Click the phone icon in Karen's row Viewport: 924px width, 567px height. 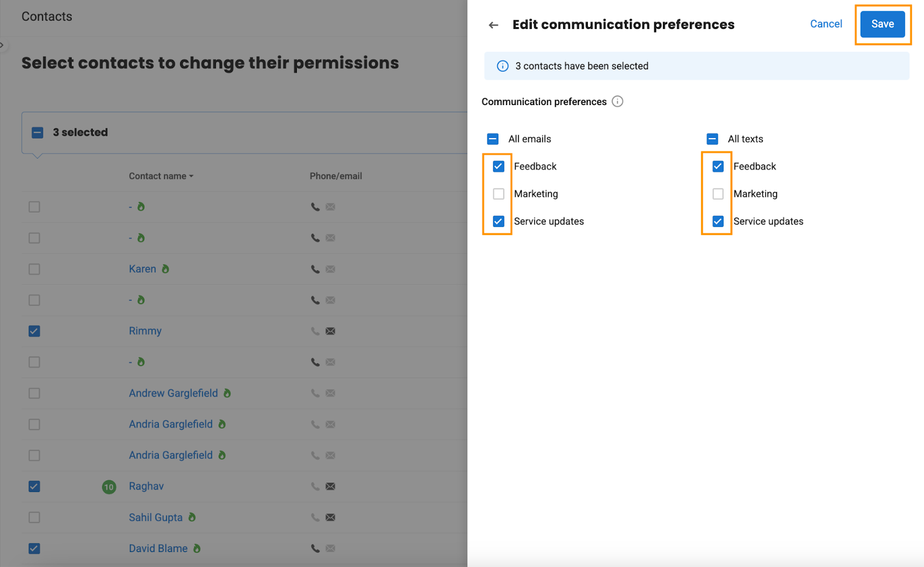[x=315, y=269]
